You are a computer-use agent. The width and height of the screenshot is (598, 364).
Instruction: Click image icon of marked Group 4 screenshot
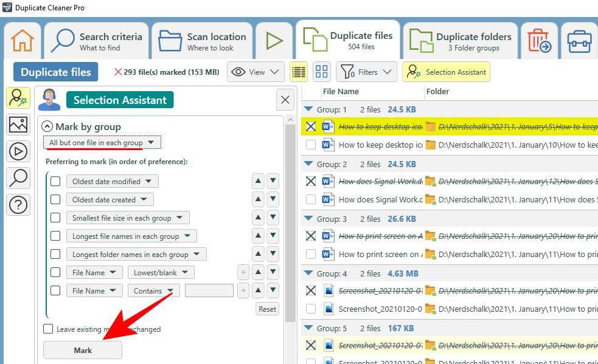click(329, 291)
